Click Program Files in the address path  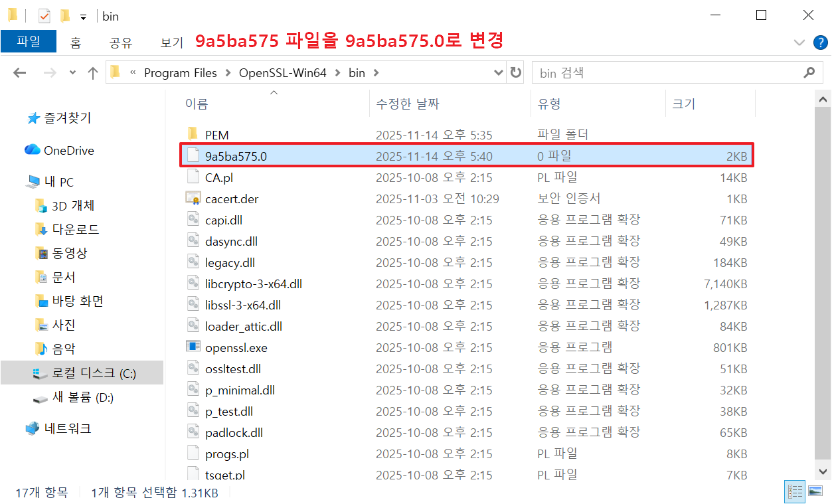(x=181, y=73)
